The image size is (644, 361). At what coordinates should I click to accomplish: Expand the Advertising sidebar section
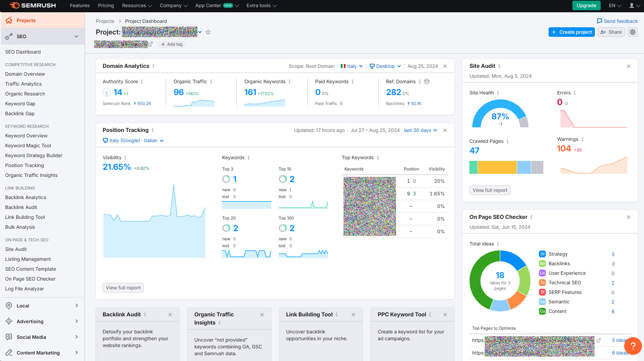[x=77, y=321]
